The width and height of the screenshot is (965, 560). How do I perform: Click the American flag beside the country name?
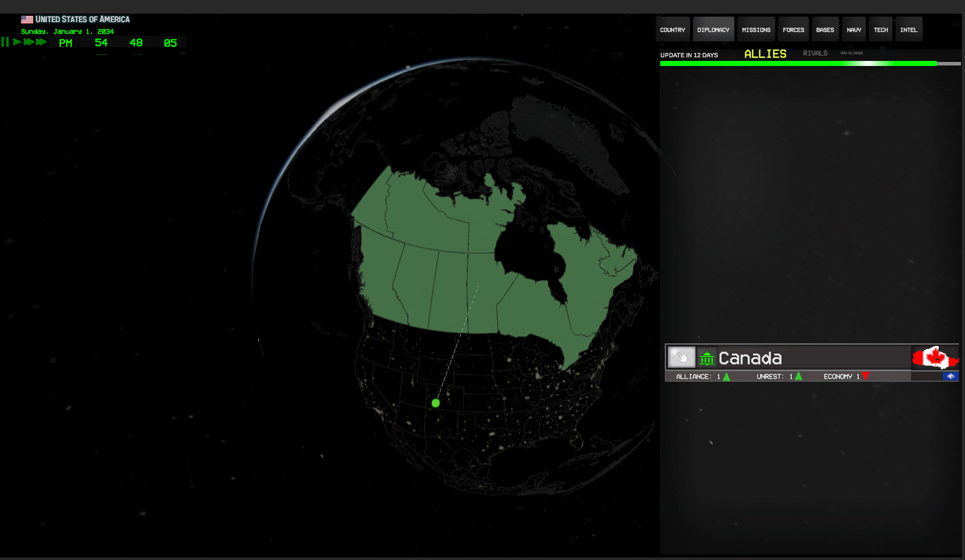pyautogui.click(x=27, y=19)
